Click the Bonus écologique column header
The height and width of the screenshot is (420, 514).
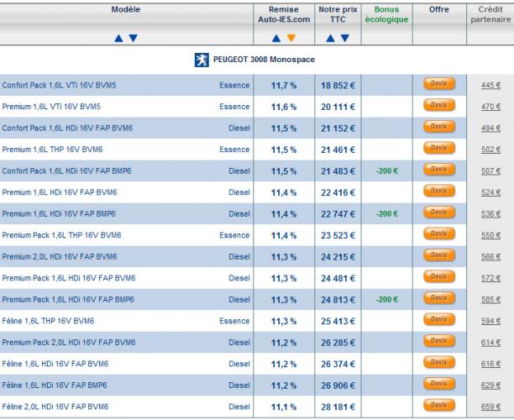387,15
